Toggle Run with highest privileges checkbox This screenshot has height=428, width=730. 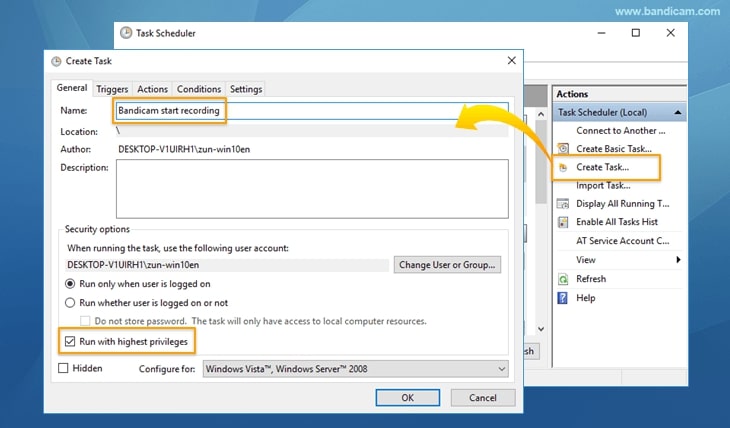pos(69,342)
